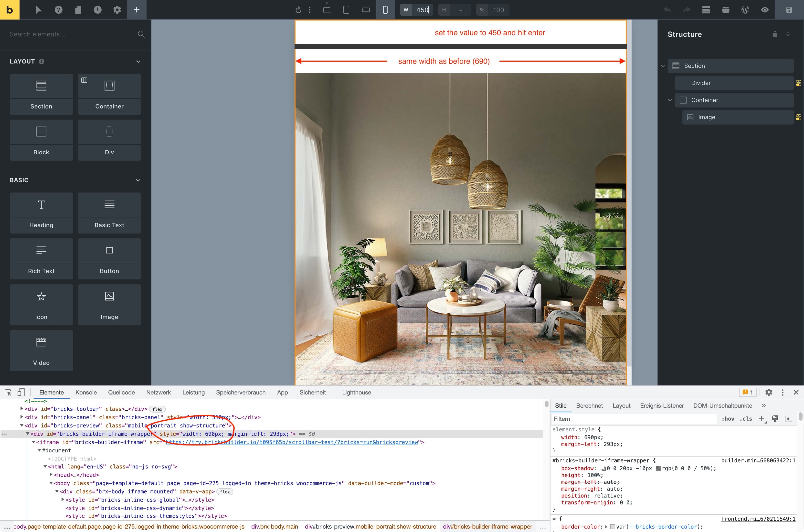Click the columns layout icon on Container
Screen dimensions: 804x532
point(84,80)
